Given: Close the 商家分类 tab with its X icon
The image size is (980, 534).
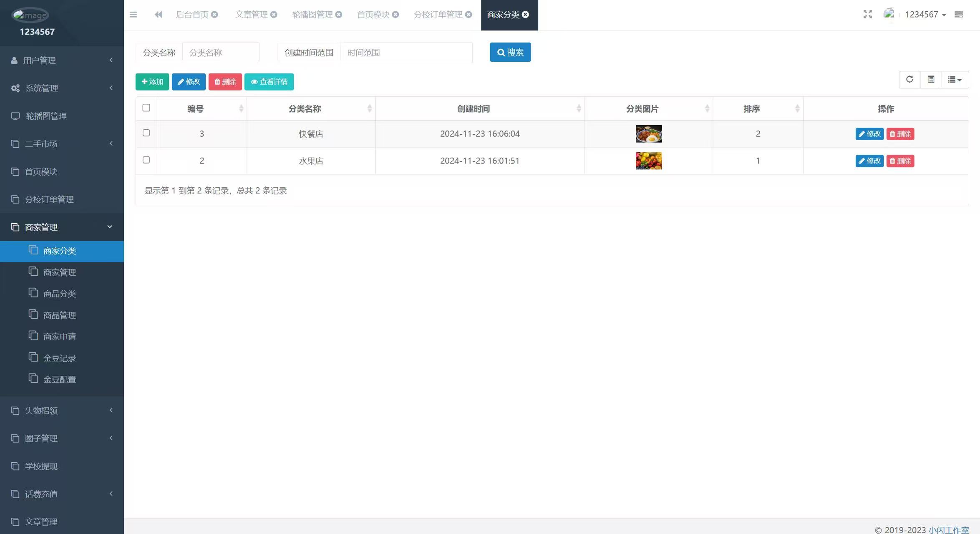Looking at the screenshot, I should (526, 15).
